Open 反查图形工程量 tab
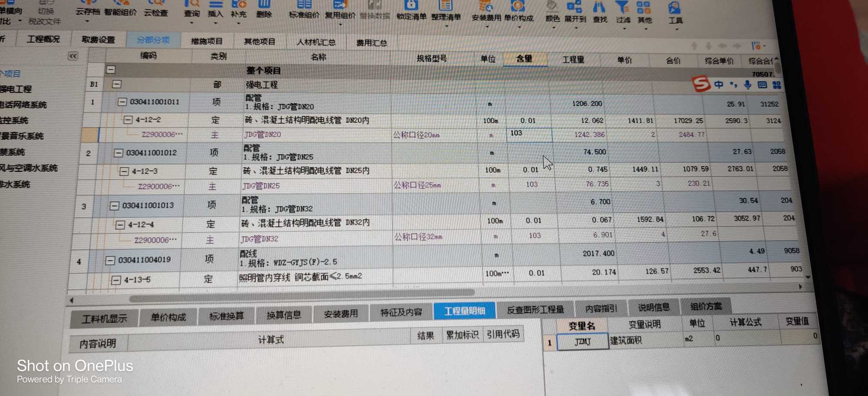The height and width of the screenshot is (396, 868). pos(535,310)
